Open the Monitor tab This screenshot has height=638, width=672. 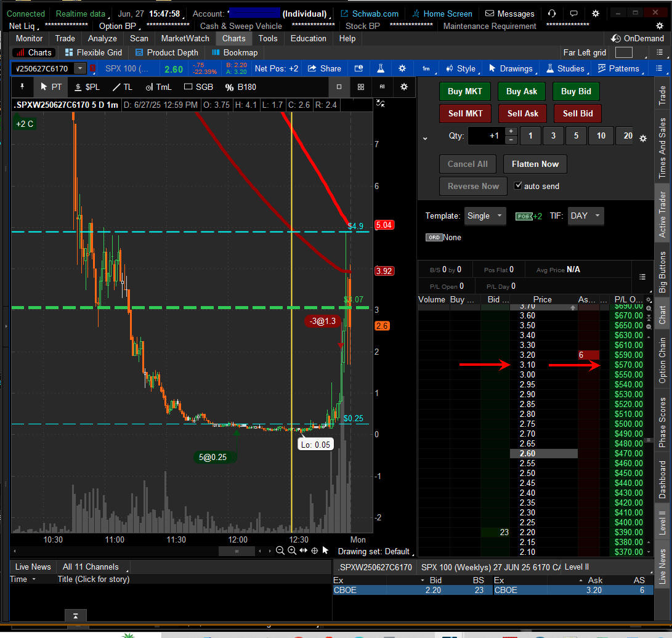[x=29, y=39]
